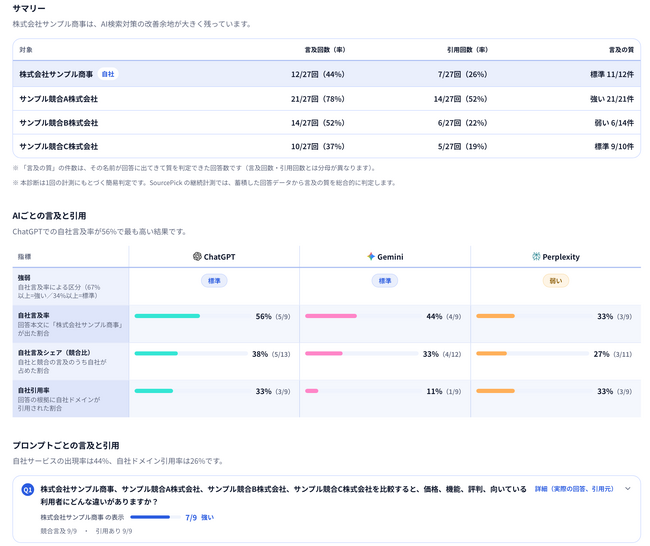Click the 7/27回（26%） cell

(463, 74)
